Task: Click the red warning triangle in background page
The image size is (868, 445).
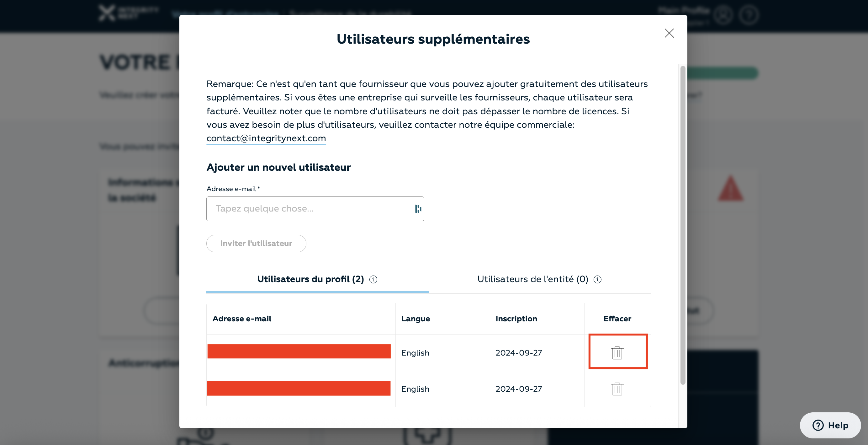Action: [x=730, y=188]
